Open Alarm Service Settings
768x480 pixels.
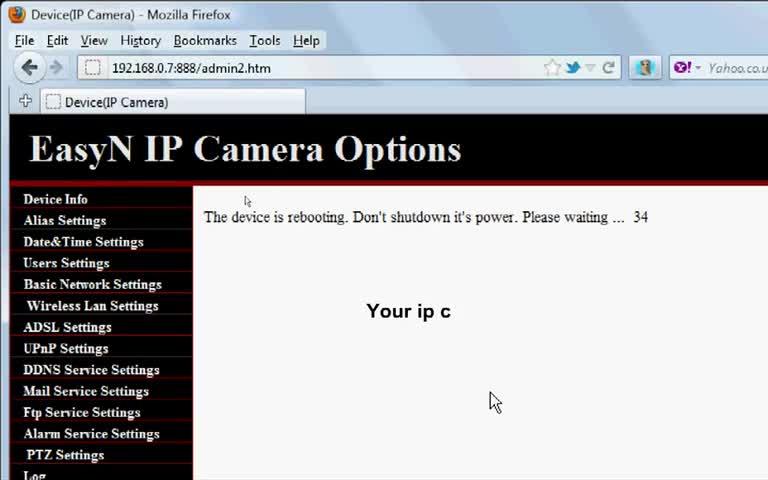tap(91, 434)
